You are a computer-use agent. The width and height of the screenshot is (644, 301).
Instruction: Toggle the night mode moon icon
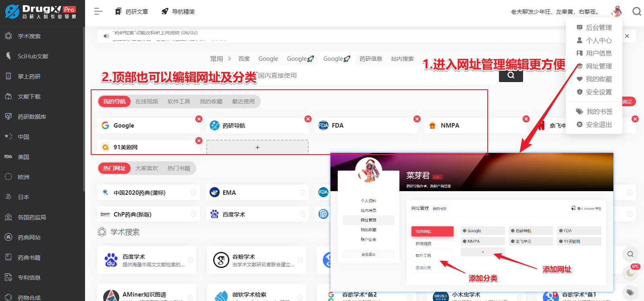pos(630,273)
